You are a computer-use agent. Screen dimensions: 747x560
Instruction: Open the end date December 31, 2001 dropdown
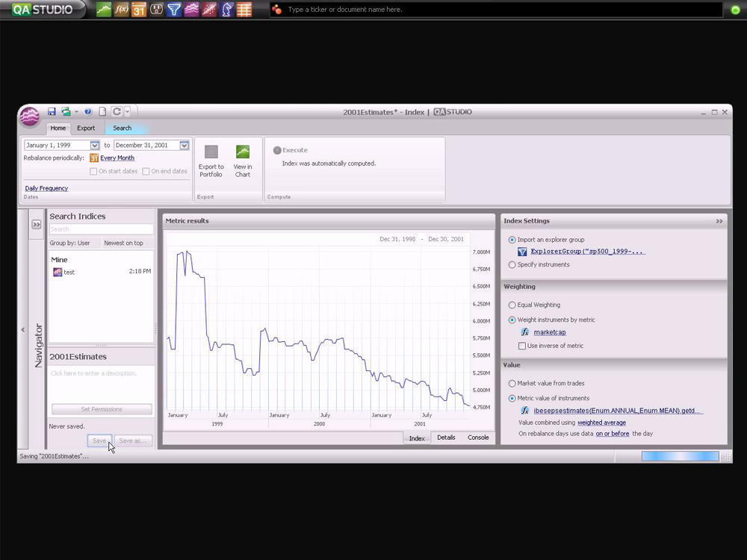point(184,146)
